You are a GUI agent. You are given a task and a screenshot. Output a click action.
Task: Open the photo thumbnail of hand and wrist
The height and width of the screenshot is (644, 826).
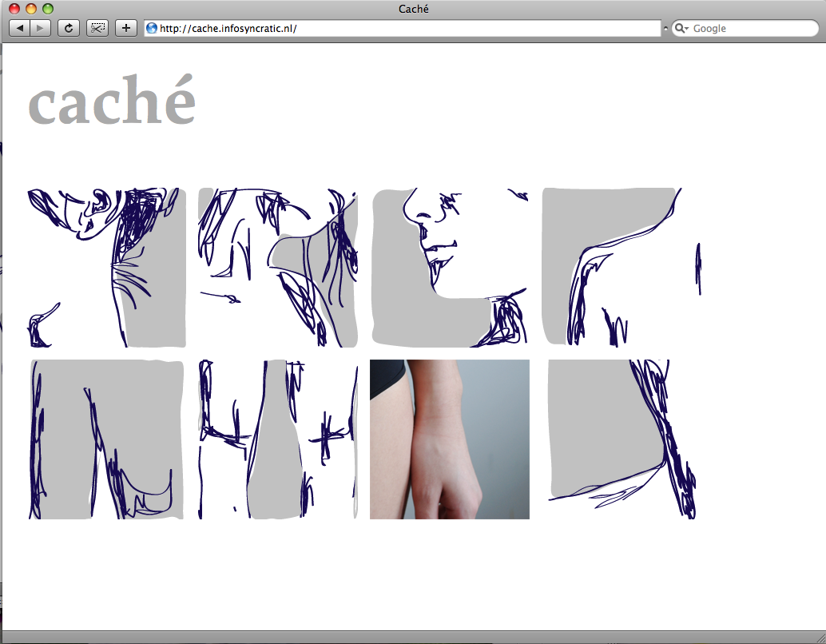[x=450, y=439]
